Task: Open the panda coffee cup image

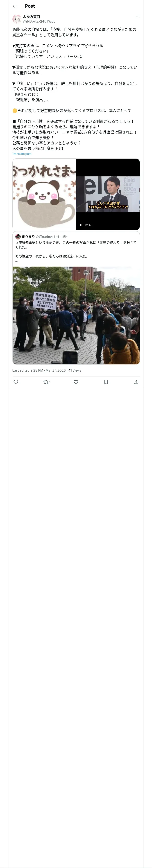Action: coord(45,194)
